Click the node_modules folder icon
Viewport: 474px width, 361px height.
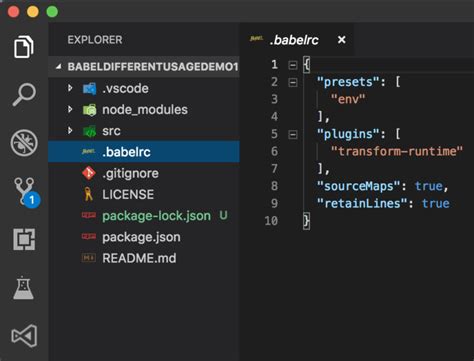(x=89, y=110)
